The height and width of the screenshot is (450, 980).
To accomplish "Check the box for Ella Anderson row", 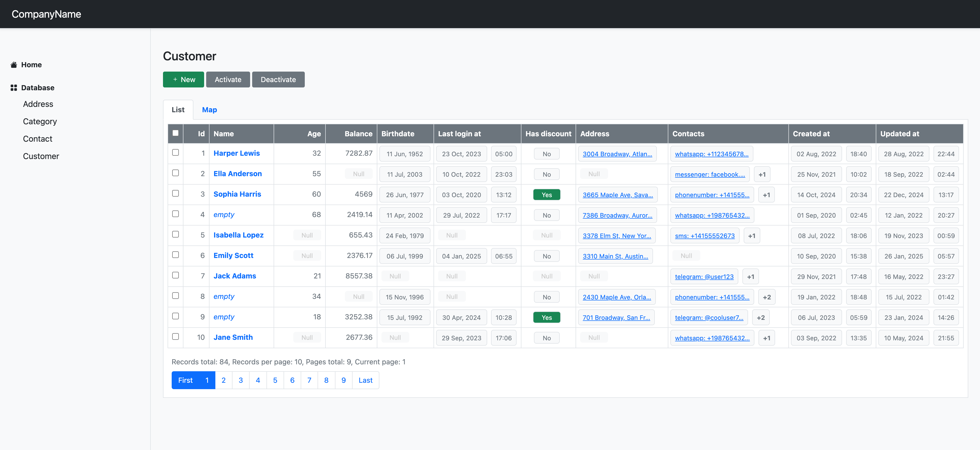I will pyautogui.click(x=175, y=173).
